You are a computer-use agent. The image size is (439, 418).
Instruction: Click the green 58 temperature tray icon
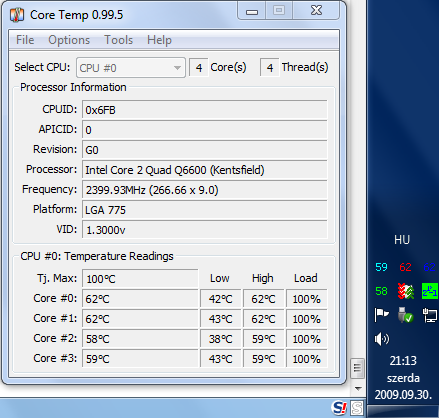coord(381,291)
